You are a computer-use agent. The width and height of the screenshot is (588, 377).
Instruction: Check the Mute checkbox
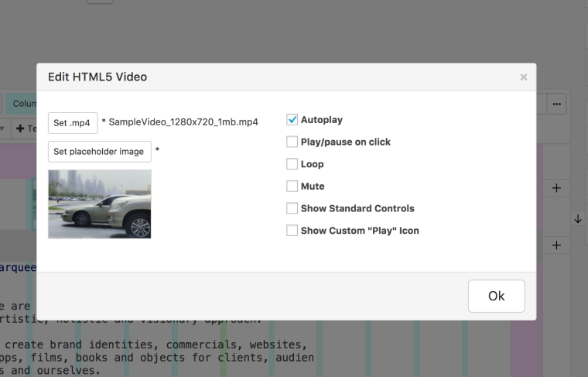tap(292, 187)
